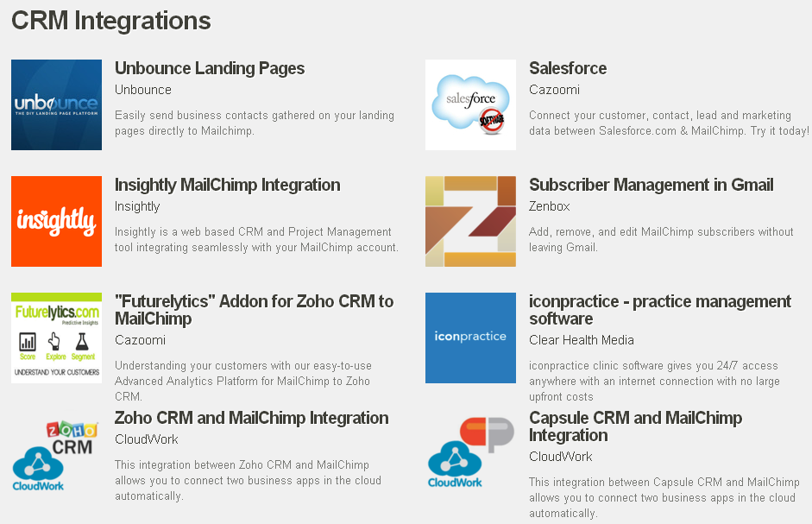Open Insightly MailChimp Integration title
Image resolution: width=812 pixels, height=524 pixels.
pos(227,185)
